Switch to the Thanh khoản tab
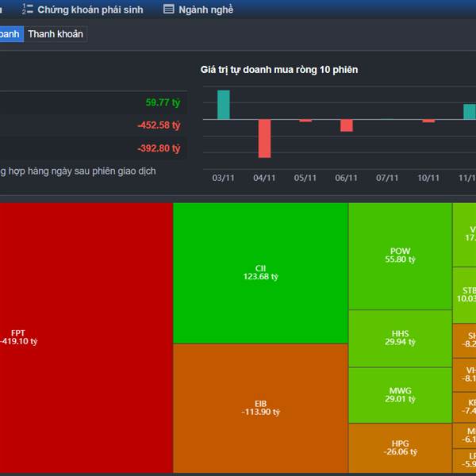The image size is (476, 476). point(56,34)
